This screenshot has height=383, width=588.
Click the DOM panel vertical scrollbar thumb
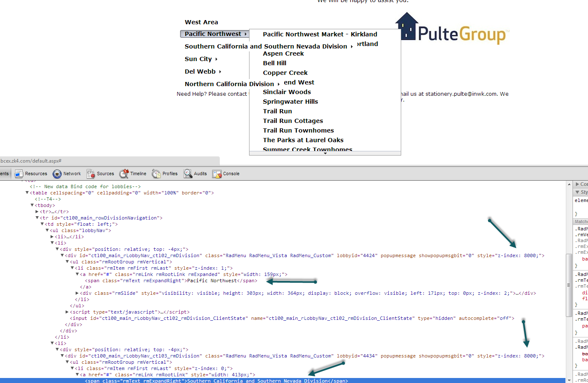pyautogui.click(x=569, y=285)
